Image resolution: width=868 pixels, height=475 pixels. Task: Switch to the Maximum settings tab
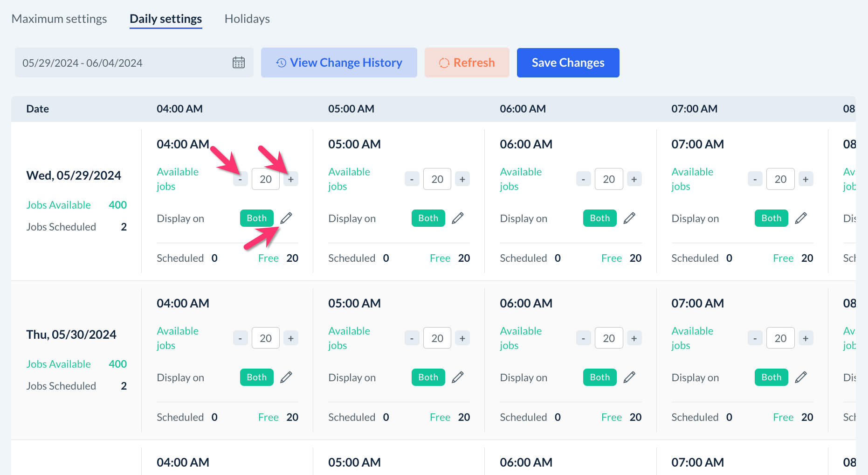pyautogui.click(x=59, y=19)
